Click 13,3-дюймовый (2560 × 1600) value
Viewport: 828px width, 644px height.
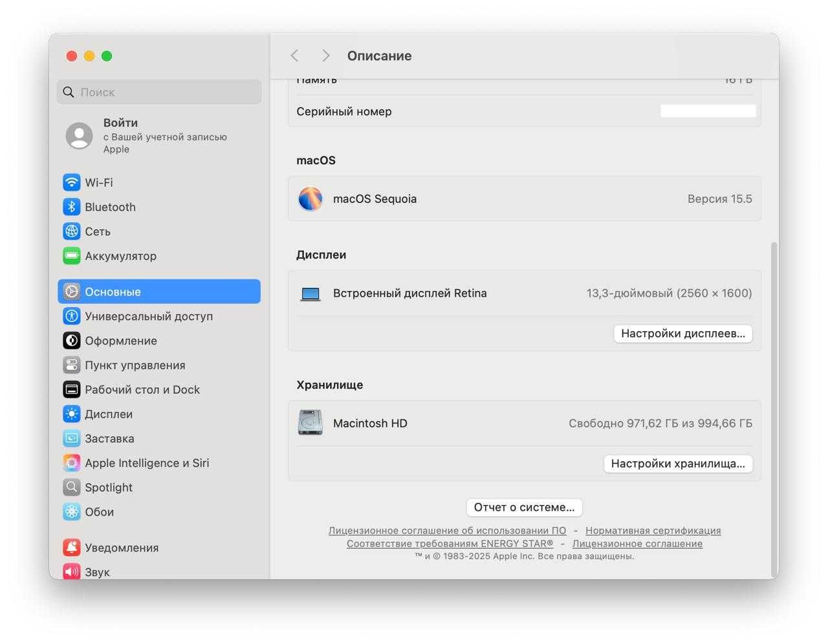click(x=669, y=294)
